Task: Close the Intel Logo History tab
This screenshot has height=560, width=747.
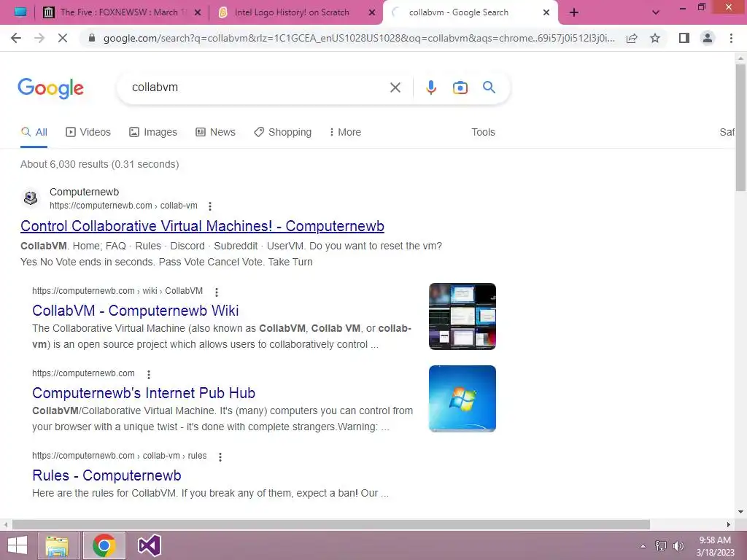Action: 372,12
